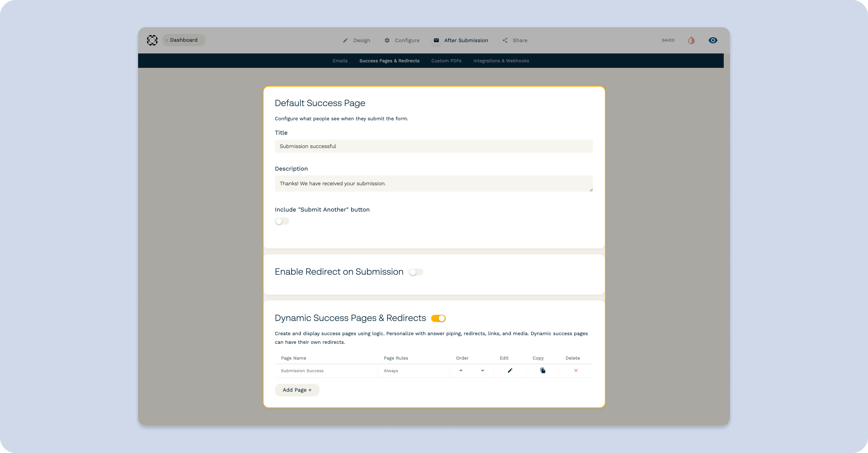The height and width of the screenshot is (453, 868).
Task: Delete the Submission Success page with red X
Action: (576, 370)
